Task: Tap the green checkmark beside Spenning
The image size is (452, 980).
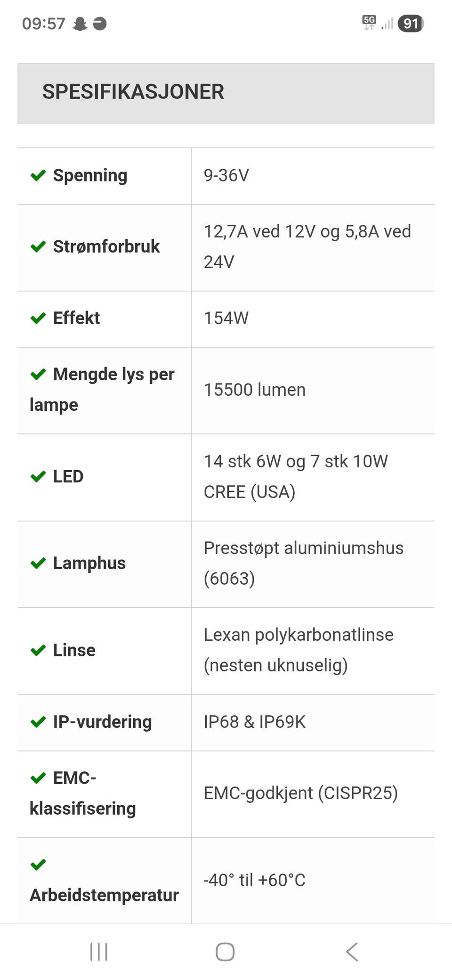Action: point(38,175)
